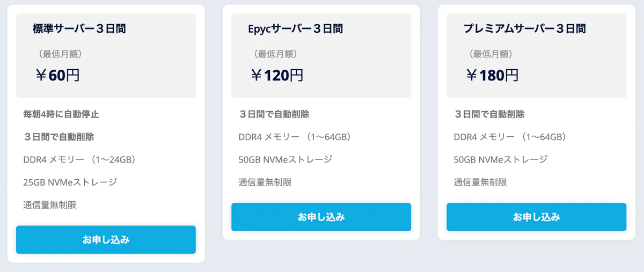Click 3日間で自動削除 in the Epycサーバー card
This screenshot has width=644, height=272.
click(274, 114)
